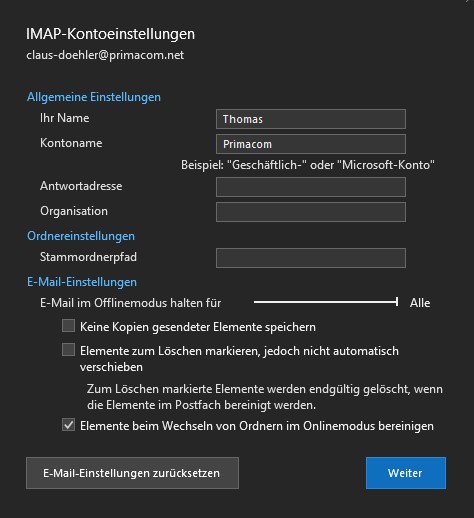Select the Ordnereinstellungen section heading
The image size is (474, 518).
coord(81,236)
